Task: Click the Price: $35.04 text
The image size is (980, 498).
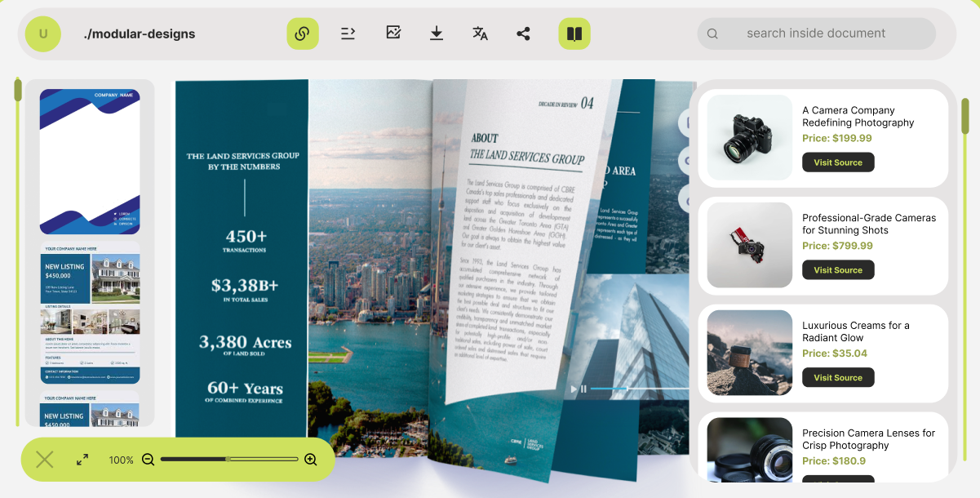Action: (x=835, y=353)
